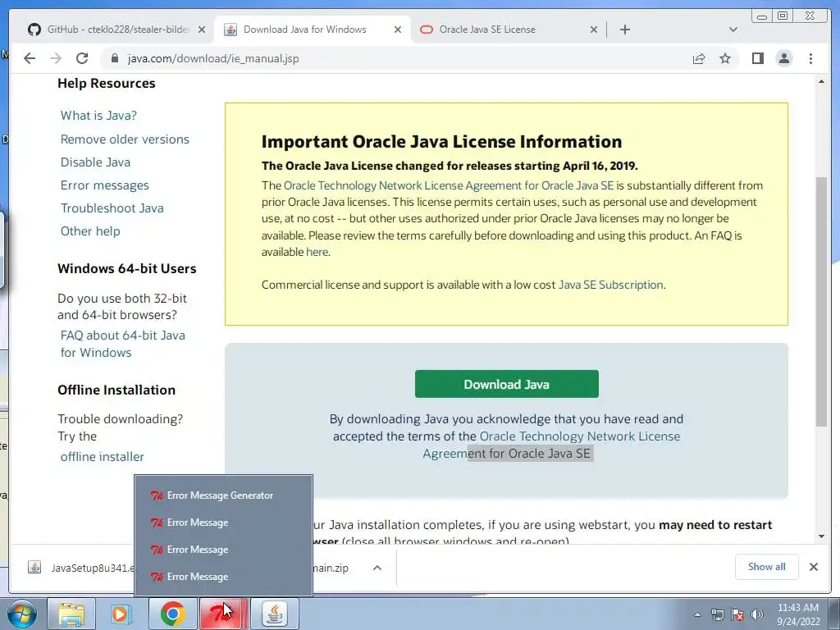Viewport: 840px width, 630px height.
Task: Focus the java.com address bar
Action: (x=396, y=58)
